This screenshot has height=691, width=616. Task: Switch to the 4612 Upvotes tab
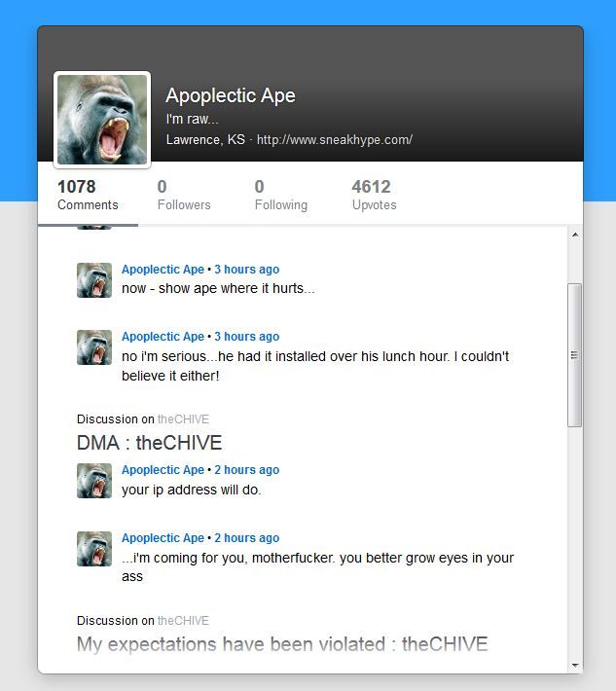click(374, 195)
